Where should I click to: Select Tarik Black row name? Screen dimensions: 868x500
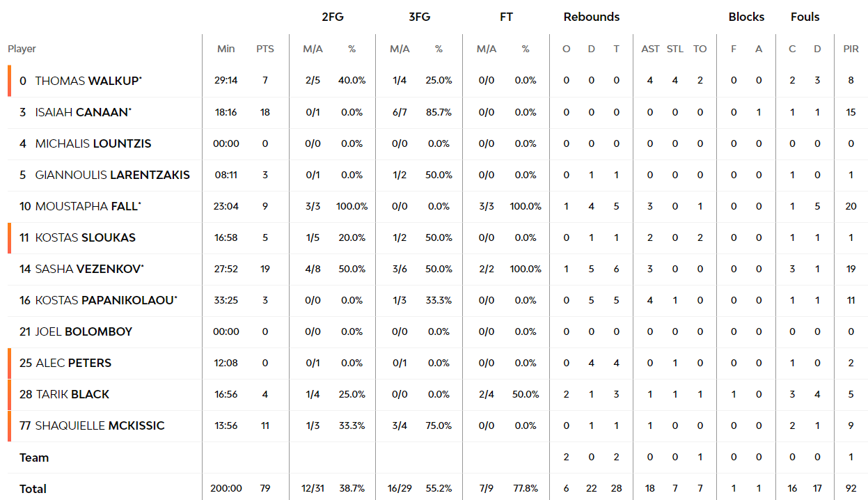click(x=72, y=394)
